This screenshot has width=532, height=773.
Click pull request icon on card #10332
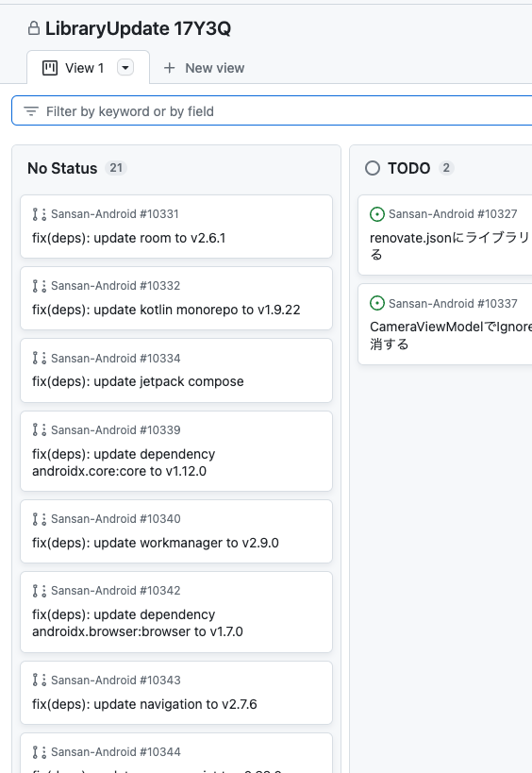point(40,286)
